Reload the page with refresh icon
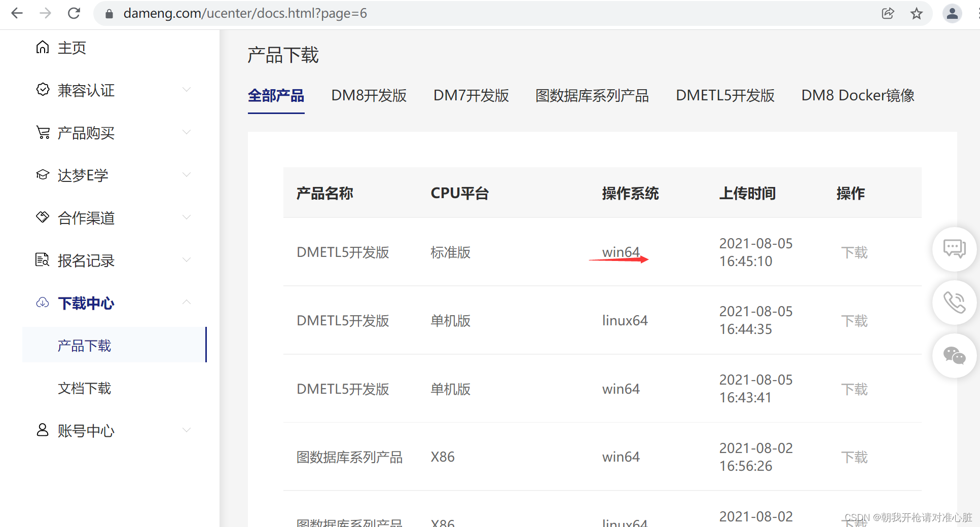 pos(74,13)
